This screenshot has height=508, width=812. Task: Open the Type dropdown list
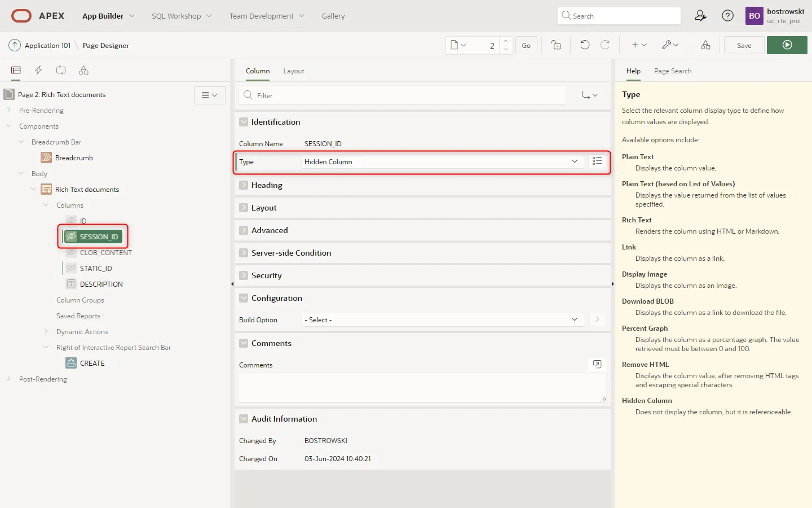(440, 162)
